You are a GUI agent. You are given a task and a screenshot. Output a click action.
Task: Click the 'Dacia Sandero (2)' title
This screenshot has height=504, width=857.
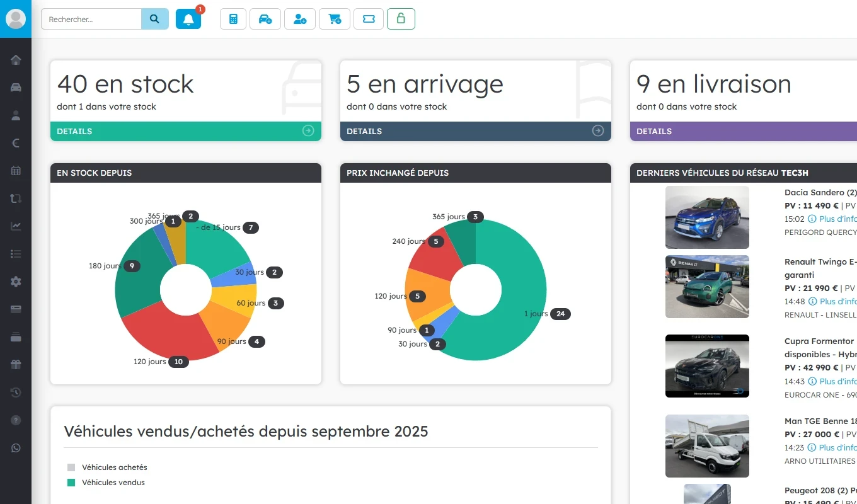tap(820, 193)
